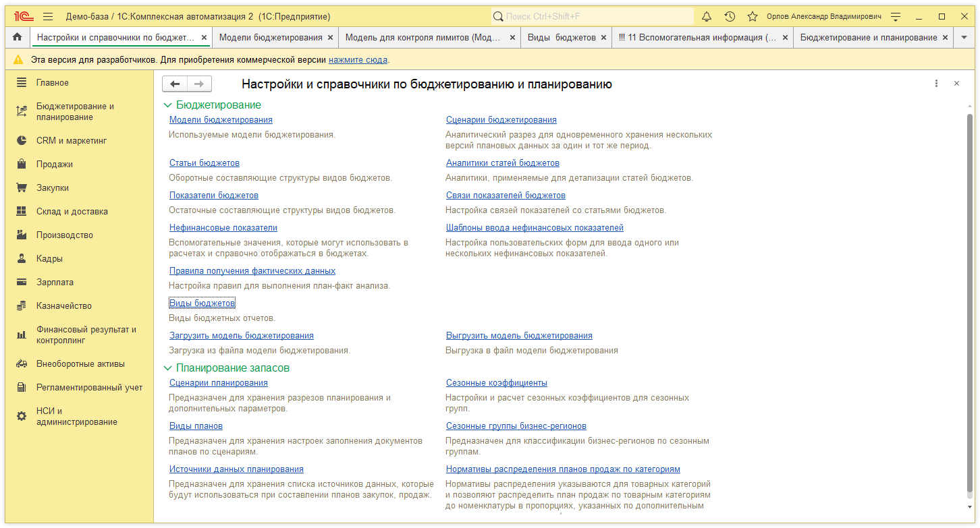Screen dimensions: 980x528
Task: Open the history clock icon
Action: click(730, 16)
